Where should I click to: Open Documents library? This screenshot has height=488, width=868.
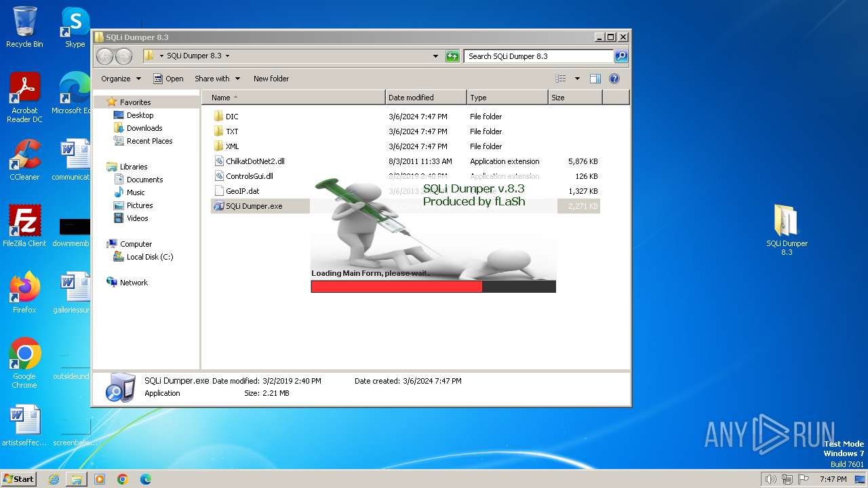(x=144, y=180)
